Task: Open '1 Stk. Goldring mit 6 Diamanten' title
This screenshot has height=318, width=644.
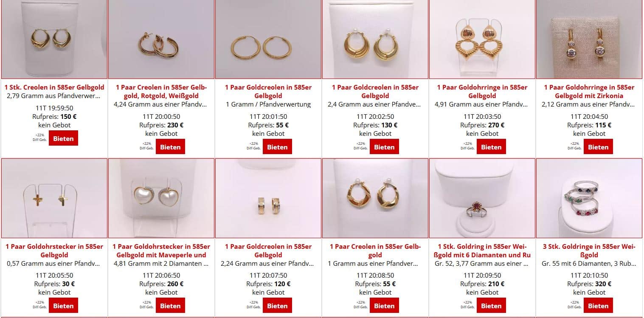Action: coord(482,250)
